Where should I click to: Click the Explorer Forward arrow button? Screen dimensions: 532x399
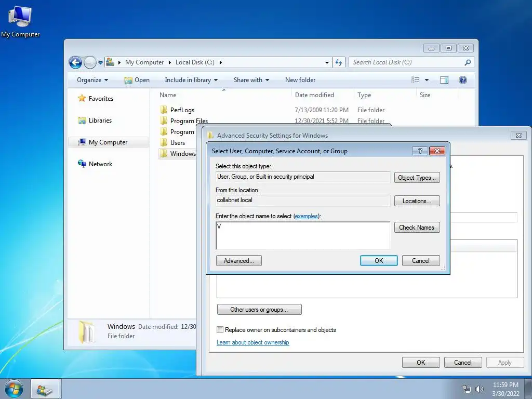(x=90, y=62)
